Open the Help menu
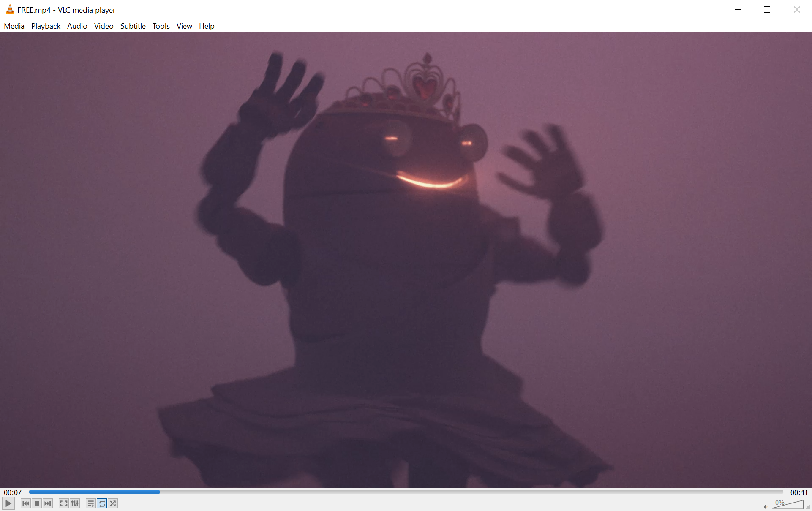This screenshot has height=511, width=812. tap(207, 26)
